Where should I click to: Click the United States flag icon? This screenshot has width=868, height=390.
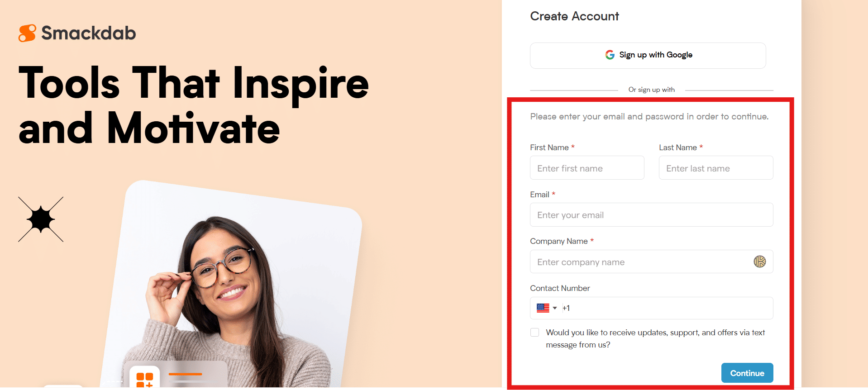click(543, 308)
